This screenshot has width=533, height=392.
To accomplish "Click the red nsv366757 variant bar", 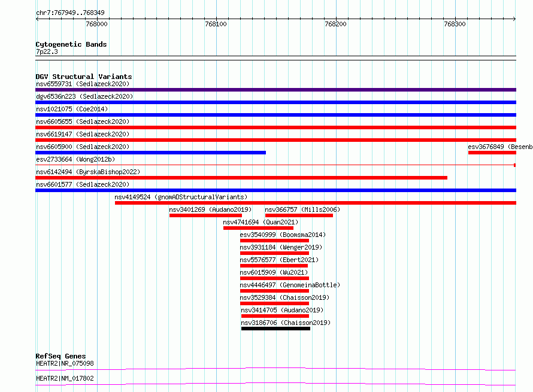I will coord(299,215).
